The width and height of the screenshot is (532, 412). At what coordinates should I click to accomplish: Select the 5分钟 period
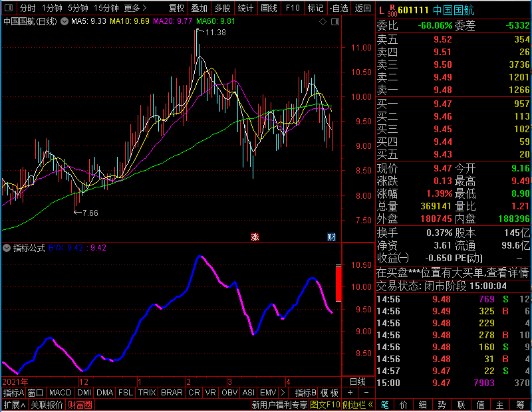coord(78,8)
